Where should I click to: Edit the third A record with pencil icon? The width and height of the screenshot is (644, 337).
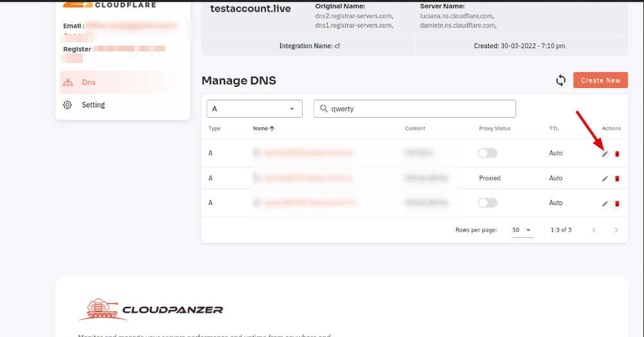click(605, 203)
